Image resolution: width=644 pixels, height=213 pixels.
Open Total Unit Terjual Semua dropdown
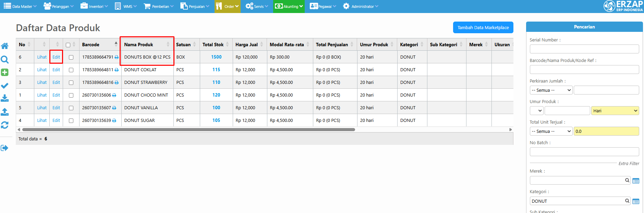[551, 131]
